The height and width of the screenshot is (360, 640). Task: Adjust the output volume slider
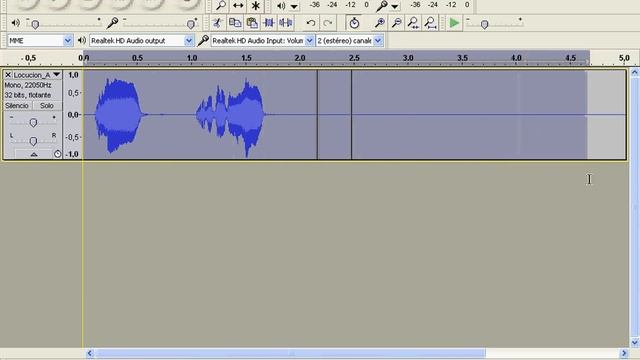click(x=35, y=25)
